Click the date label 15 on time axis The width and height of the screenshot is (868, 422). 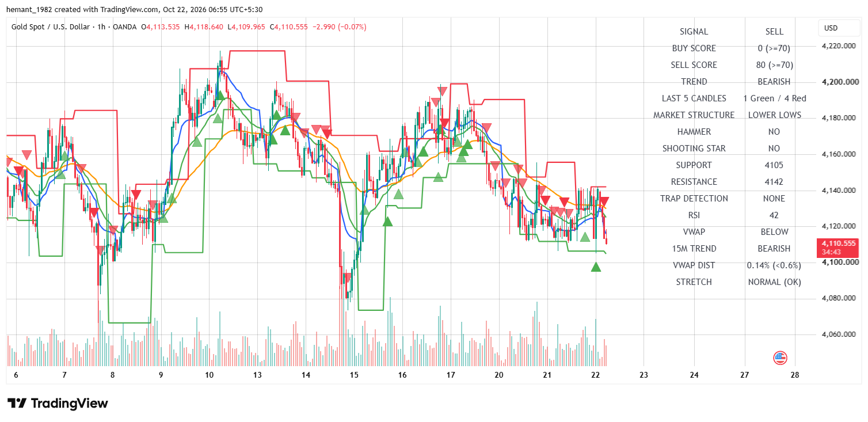click(x=354, y=375)
